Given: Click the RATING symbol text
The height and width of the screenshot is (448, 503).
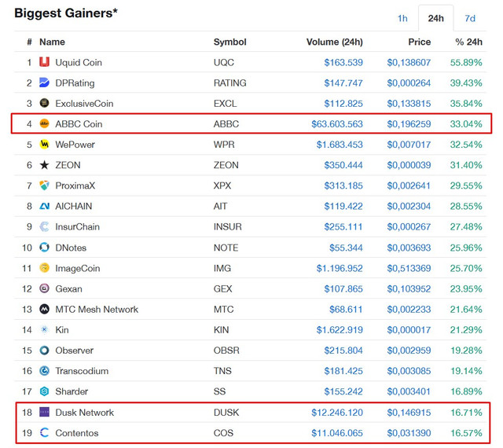Looking at the screenshot, I should (229, 83).
